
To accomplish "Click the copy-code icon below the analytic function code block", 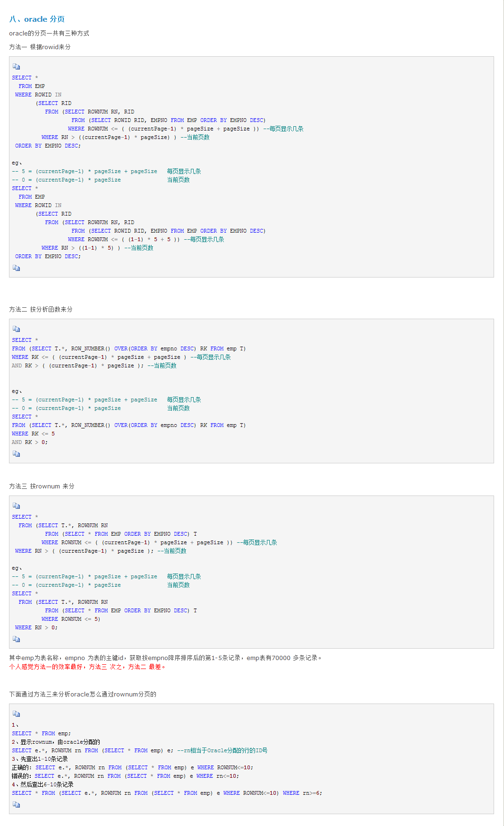I will (x=17, y=454).
